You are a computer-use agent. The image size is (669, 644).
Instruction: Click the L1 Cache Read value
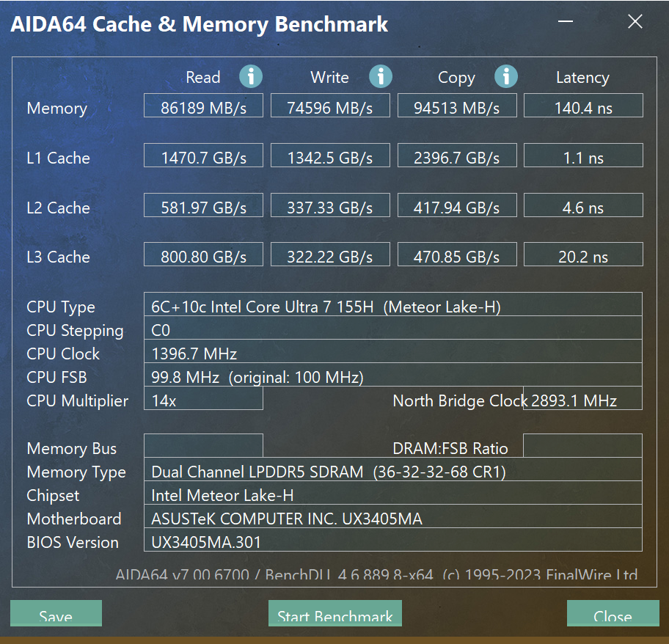click(203, 158)
